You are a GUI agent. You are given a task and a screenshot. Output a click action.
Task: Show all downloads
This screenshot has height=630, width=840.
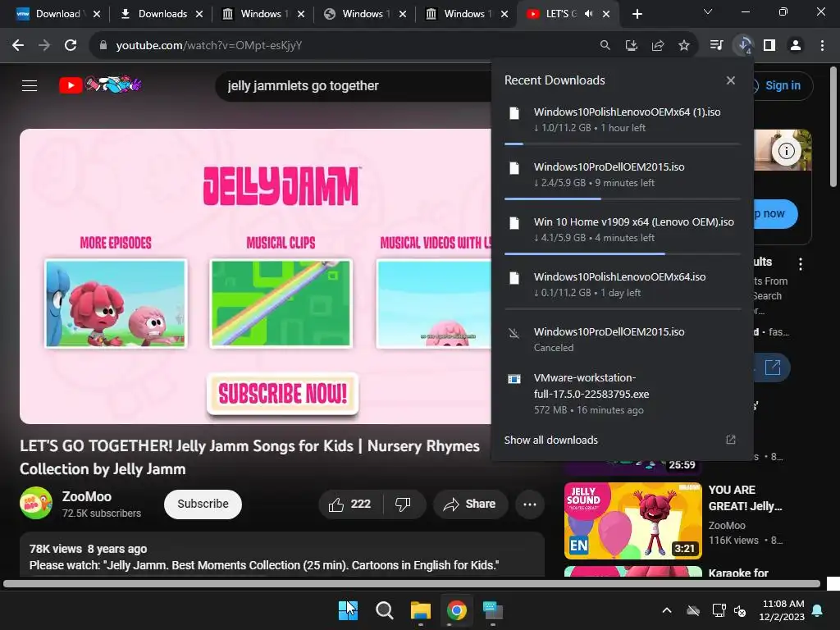(550, 440)
